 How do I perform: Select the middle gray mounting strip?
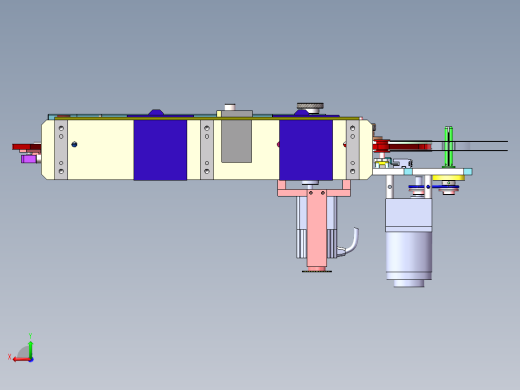point(207,150)
